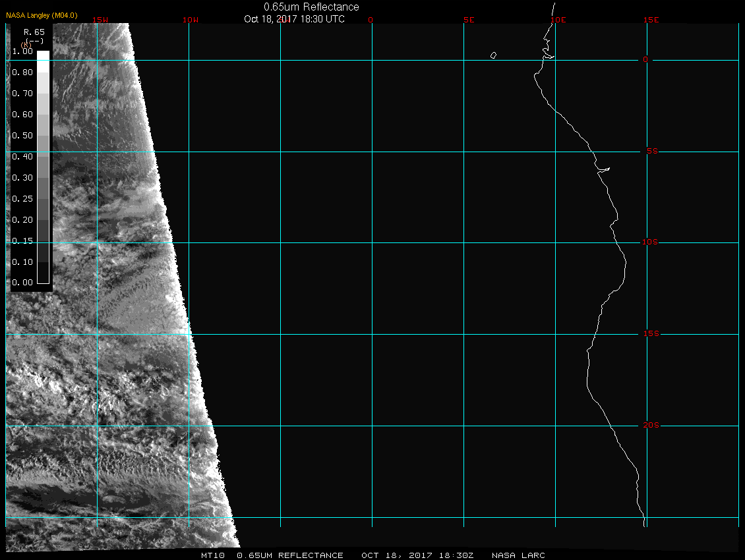The image size is (745, 560).
Task: Select the Oct 18, 2017 18:30 UTC timestamp
Action: [294, 19]
